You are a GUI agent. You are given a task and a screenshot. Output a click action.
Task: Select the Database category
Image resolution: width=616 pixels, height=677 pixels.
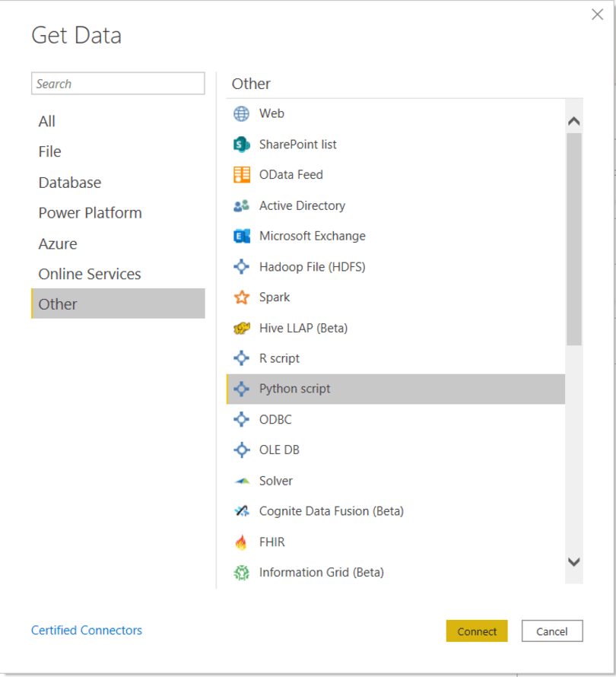pyautogui.click(x=118, y=183)
